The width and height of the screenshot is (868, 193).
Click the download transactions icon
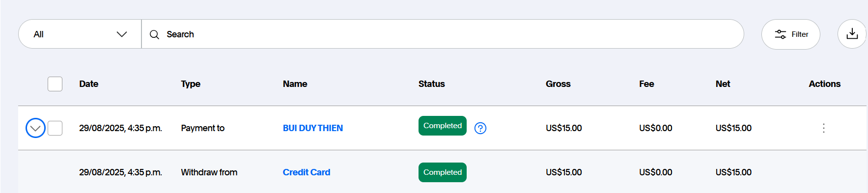(x=852, y=34)
